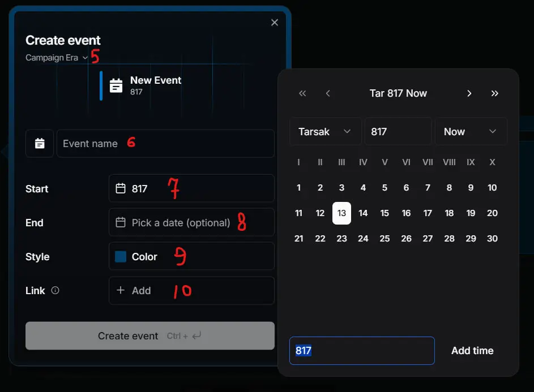Open the event icon picker button
Image resolution: width=534 pixels, height=392 pixels.
coord(40,143)
